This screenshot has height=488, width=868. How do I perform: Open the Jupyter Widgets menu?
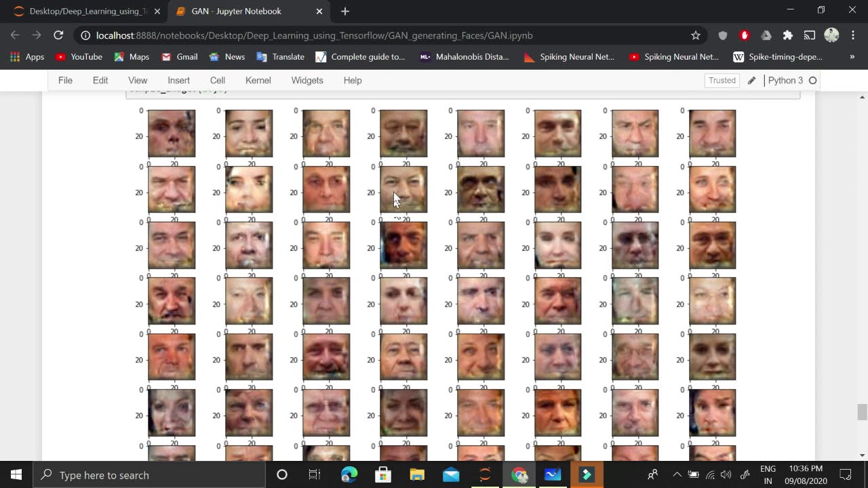click(x=307, y=80)
